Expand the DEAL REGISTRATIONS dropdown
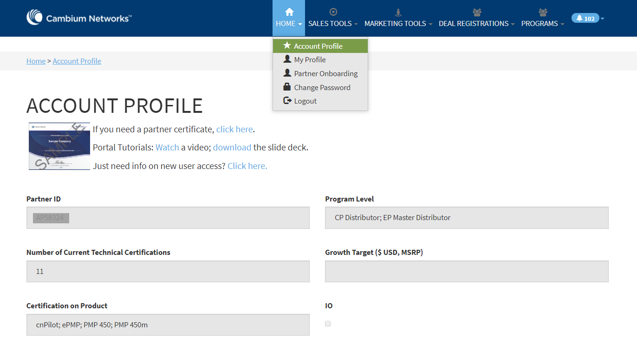637x364 pixels. point(477,24)
